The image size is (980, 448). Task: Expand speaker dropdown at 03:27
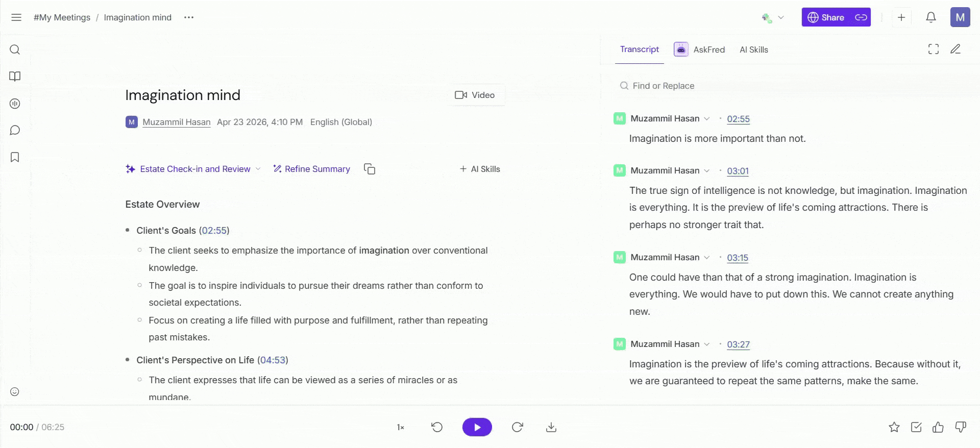pyautogui.click(x=707, y=344)
